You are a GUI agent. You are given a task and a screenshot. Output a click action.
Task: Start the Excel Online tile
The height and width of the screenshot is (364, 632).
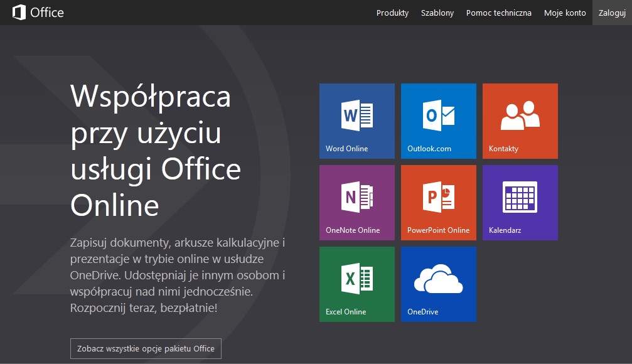[x=356, y=284]
